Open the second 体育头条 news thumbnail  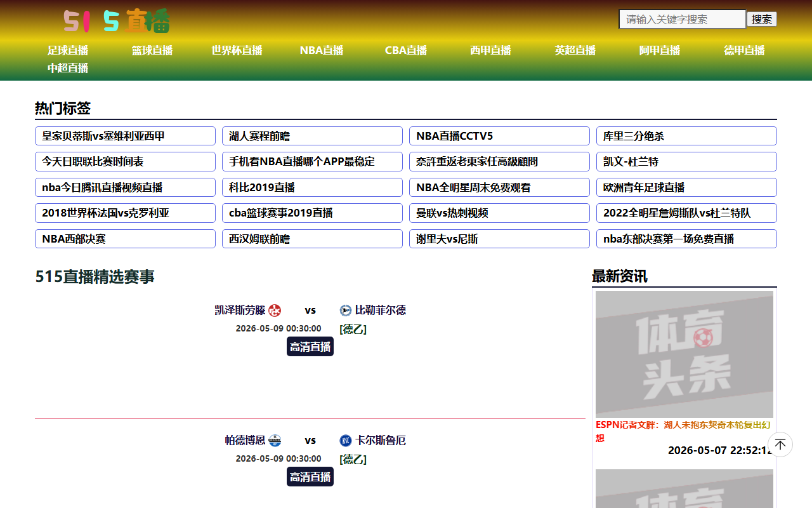[684, 488]
